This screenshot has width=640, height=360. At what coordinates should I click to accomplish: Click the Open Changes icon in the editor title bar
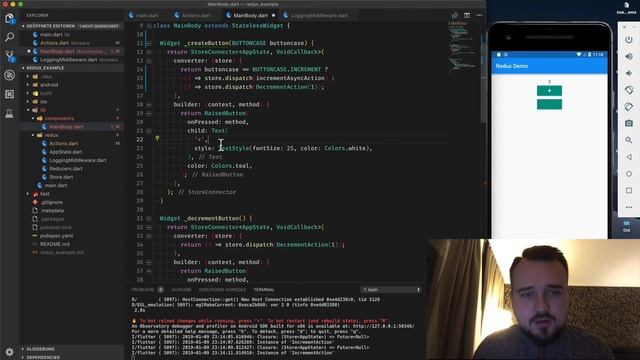pyautogui.click(x=455, y=16)
